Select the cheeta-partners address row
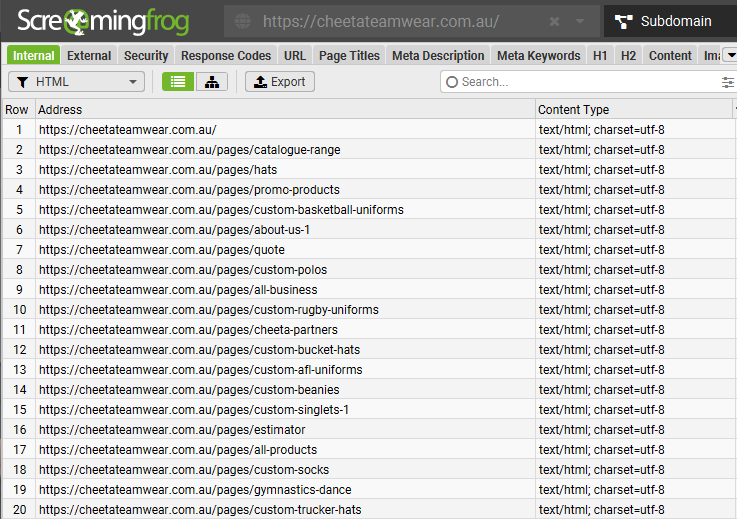This screenshot has width=737, height=519. tap(285, 330)
